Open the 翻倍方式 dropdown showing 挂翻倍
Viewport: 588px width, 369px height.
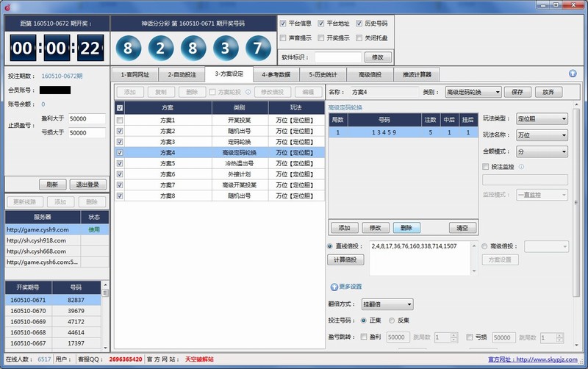pyautogui.click(x=389, y=304)
